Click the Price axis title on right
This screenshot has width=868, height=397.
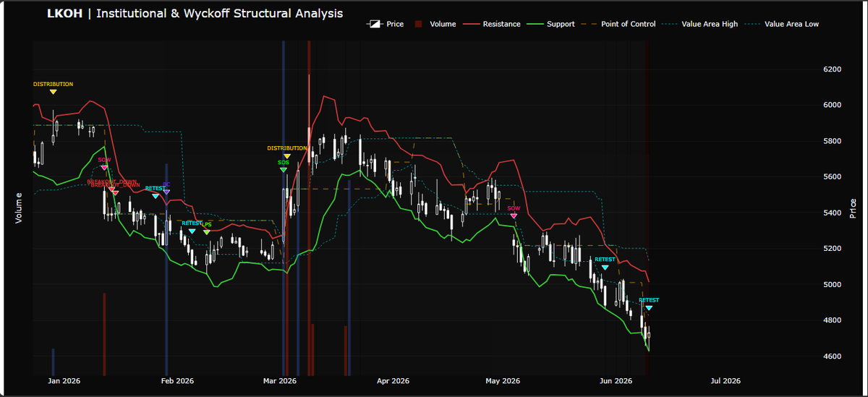click(x=853, y=208)
